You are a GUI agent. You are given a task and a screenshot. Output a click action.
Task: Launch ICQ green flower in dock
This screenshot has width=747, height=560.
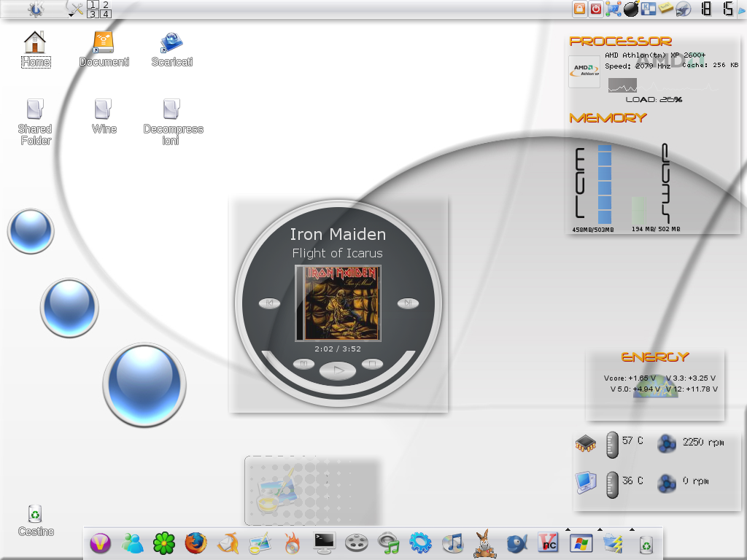tap(164, 543)
